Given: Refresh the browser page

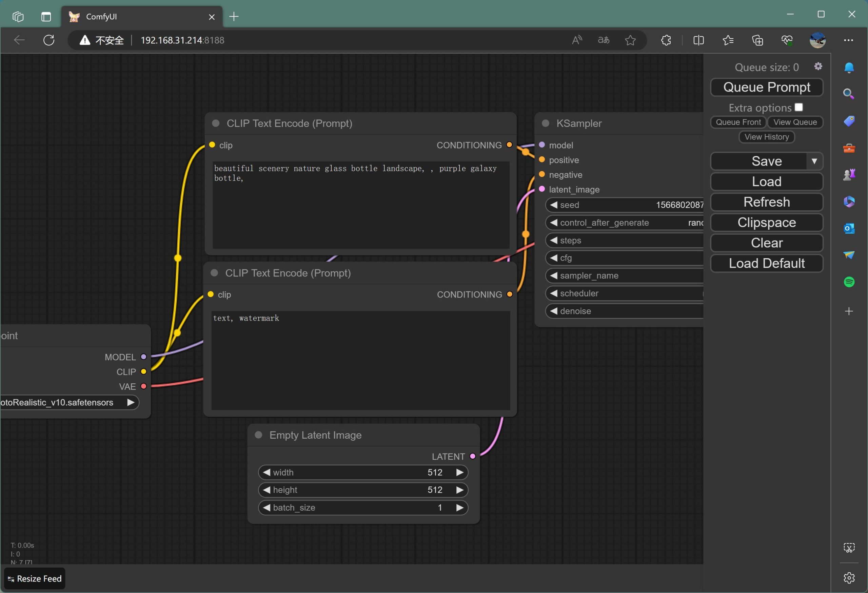Looking at the screenshot, I should pyautogui.click(x=49, y=40).
